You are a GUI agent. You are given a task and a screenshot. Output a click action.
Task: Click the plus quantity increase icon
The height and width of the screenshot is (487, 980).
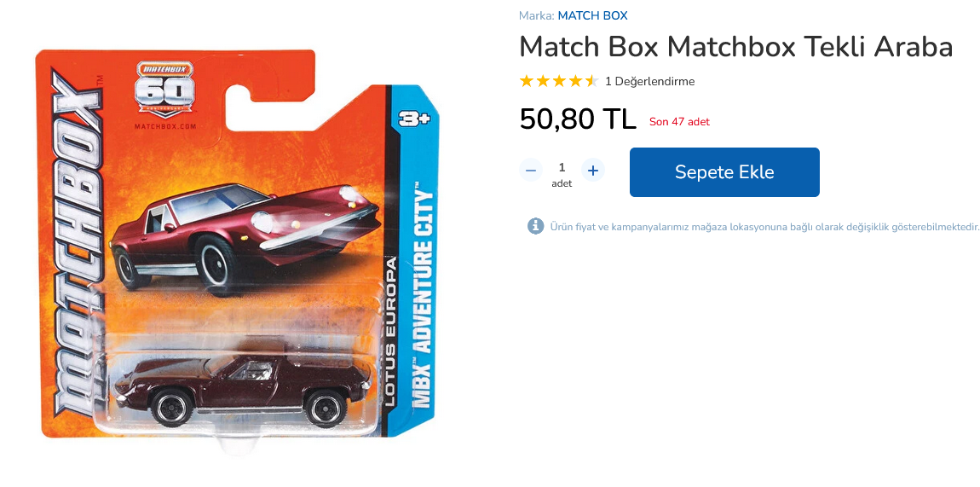click(593, 170)
